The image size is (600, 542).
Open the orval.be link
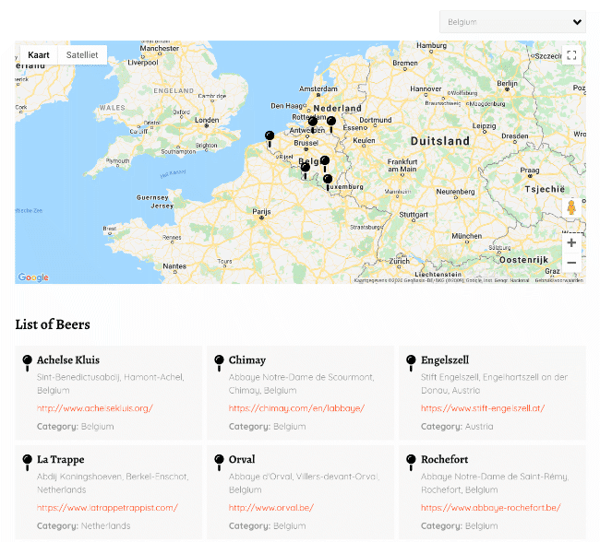(x=271, y=508)
